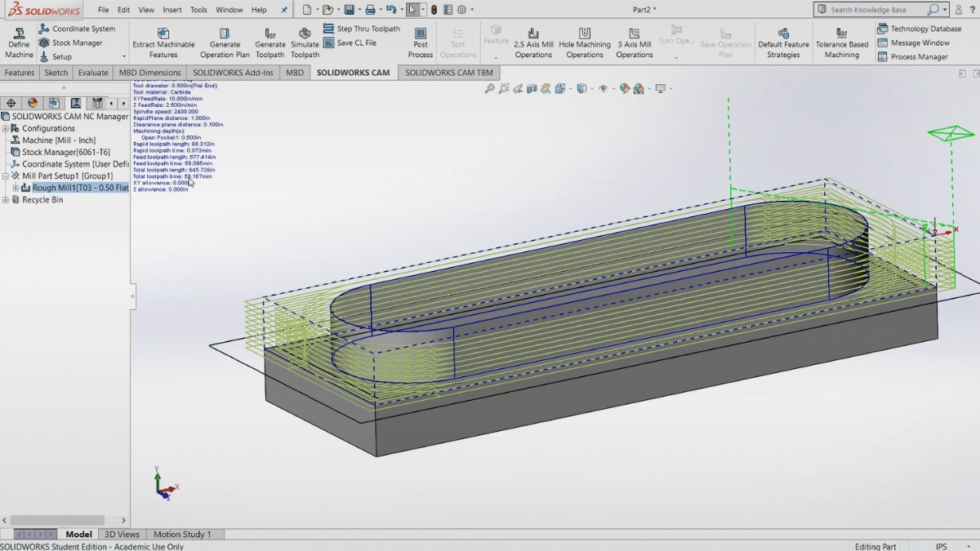Screen dimensions: 980x551
Task: Expand the Recycle Bin node
Action: [x=6, y=199]
